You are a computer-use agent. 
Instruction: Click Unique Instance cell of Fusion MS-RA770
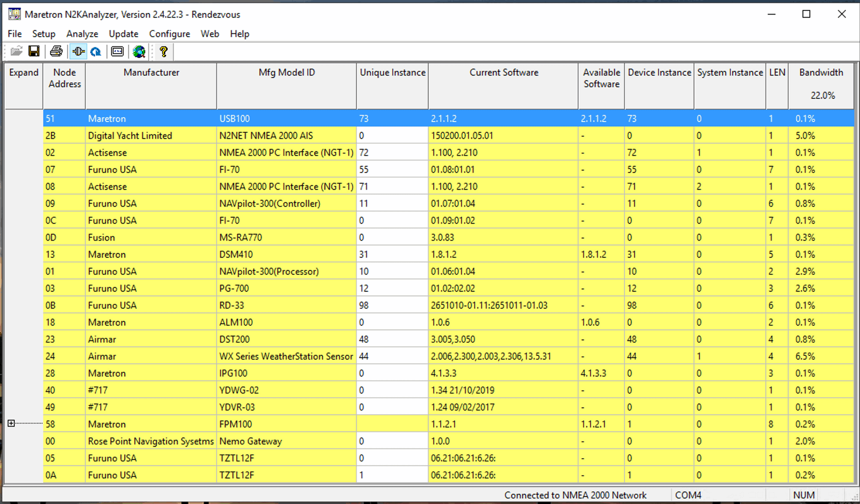[391, 238]
